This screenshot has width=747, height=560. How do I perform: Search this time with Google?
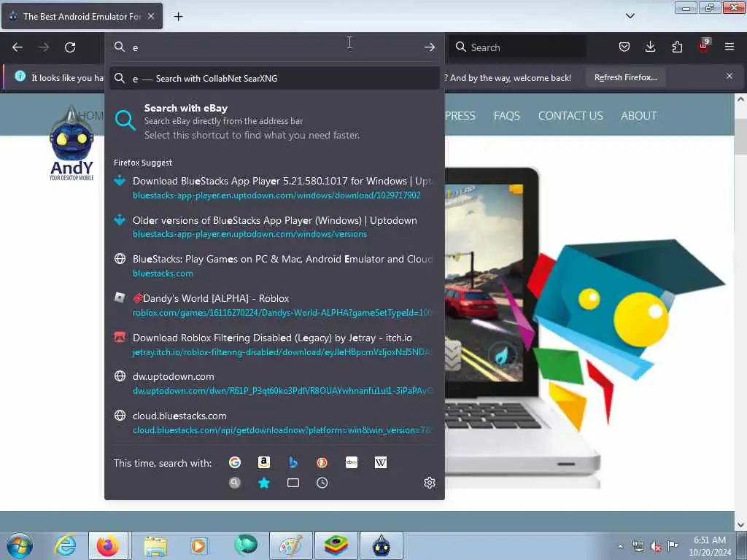(x=235, y=462)
